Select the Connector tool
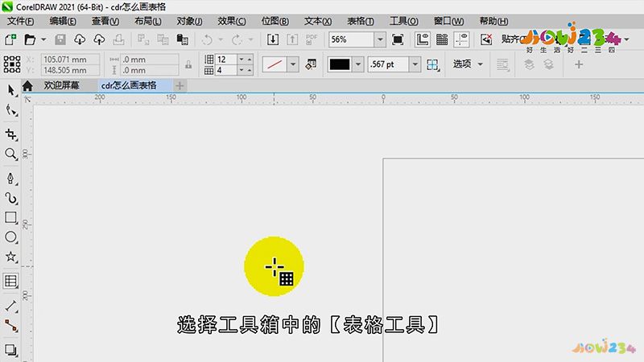The width and height of the screenshot is (644, 362). [x=10, y=326]
